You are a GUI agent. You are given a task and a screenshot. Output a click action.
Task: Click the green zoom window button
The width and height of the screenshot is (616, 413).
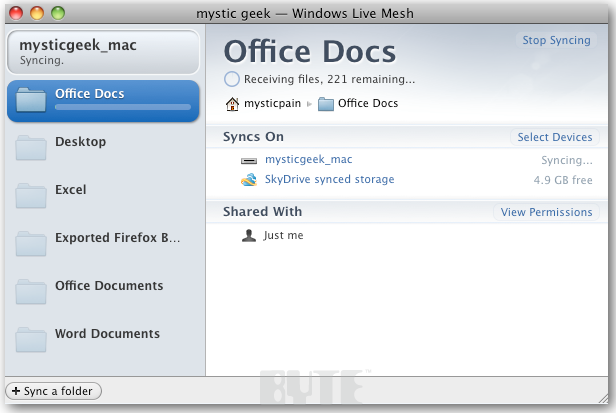point(57,14)
